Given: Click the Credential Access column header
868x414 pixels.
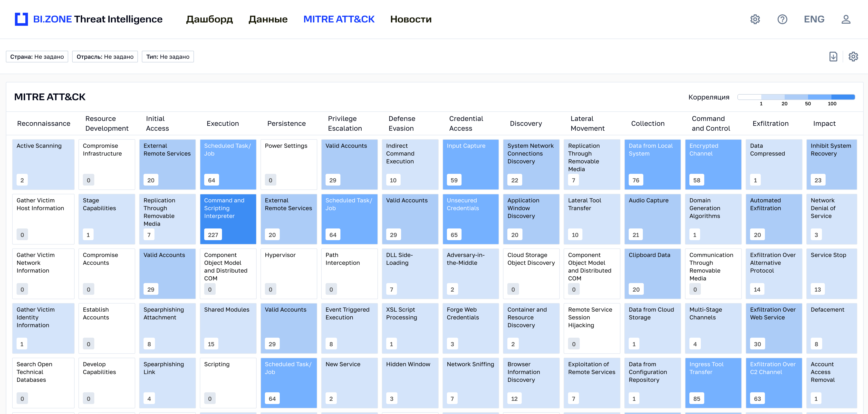Looking at the screenshot, I should click(x=466, y=123).
